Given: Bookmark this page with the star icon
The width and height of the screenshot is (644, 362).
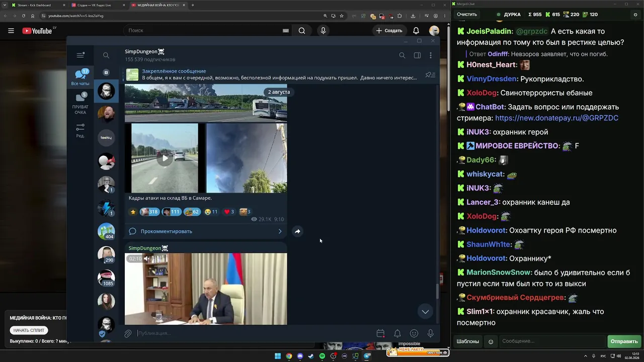Looking at the screenshot, I should point(342,16).
